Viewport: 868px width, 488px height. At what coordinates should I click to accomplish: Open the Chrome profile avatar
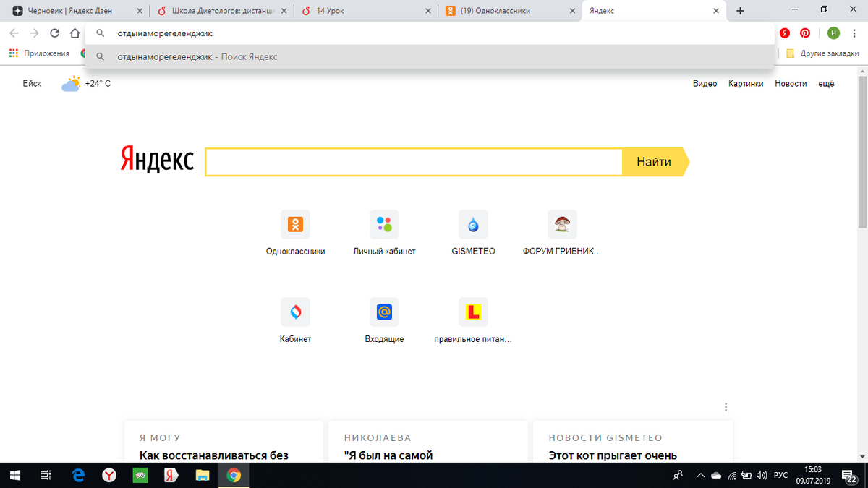coord(834,33)
